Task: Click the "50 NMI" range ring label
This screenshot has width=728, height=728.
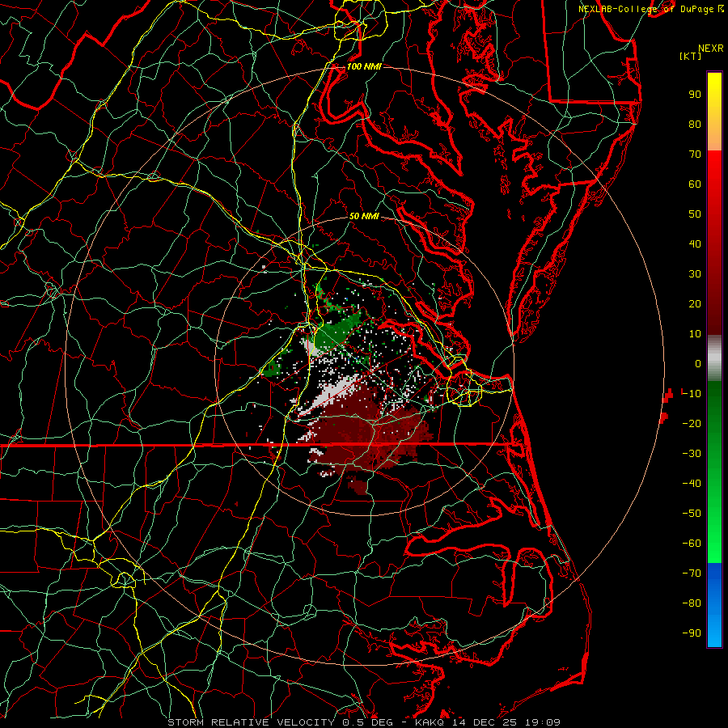Action: pos(364,216)
